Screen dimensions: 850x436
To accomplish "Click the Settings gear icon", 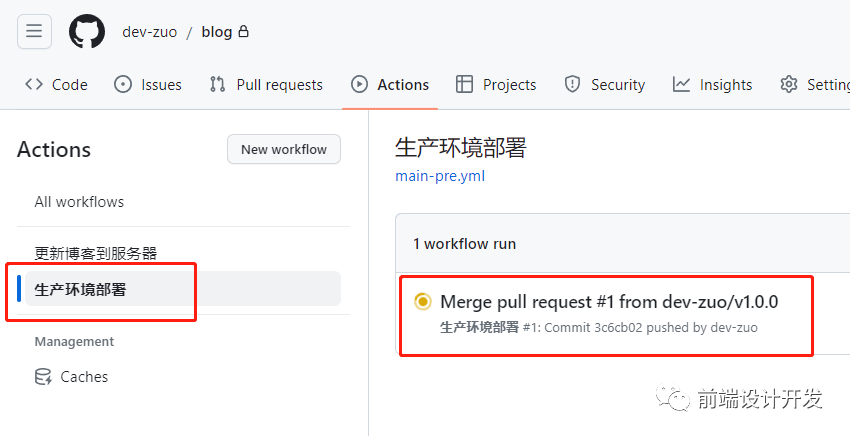I will [789, 85].
